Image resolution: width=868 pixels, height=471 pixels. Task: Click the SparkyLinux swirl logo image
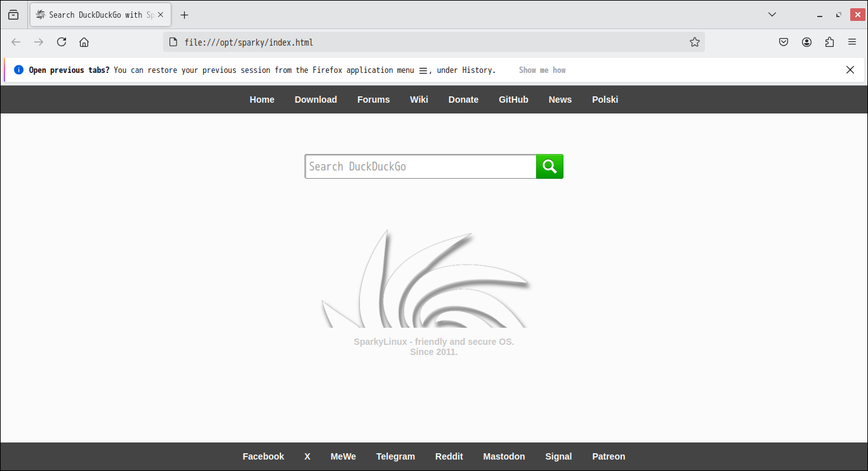coord(425,278)
